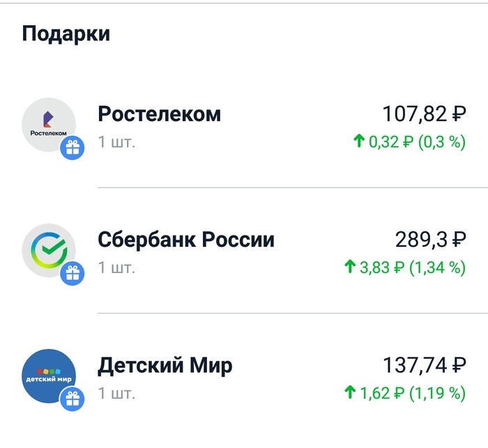Image resolution: width=488 pixels, height=448 pixels.
Task: Tap the Сбербанк России logo icon
Action: point(49,250)
